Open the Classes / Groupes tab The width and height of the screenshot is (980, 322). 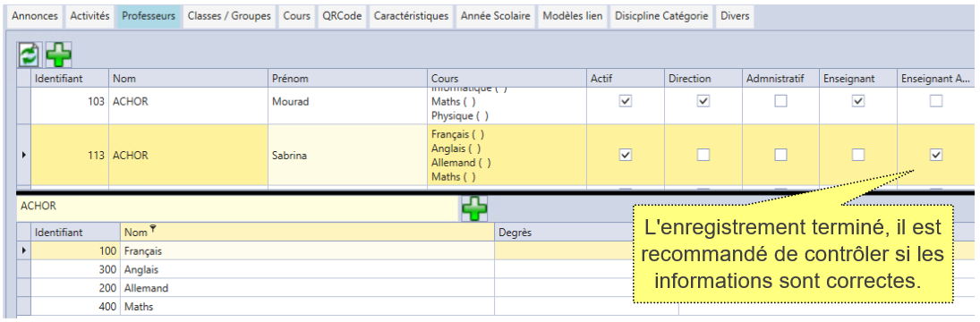(x=229, y=16)
